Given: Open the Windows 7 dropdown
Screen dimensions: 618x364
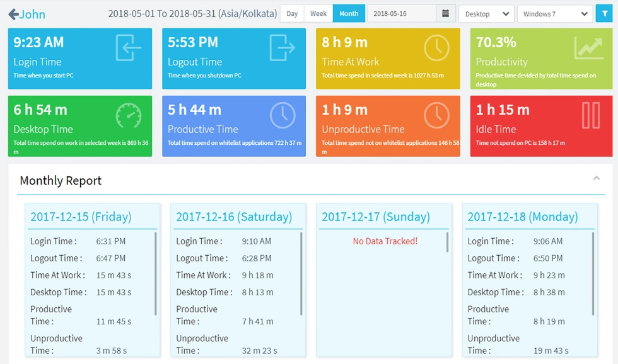Looking at the screenshot, I should (x=554, y=13).
